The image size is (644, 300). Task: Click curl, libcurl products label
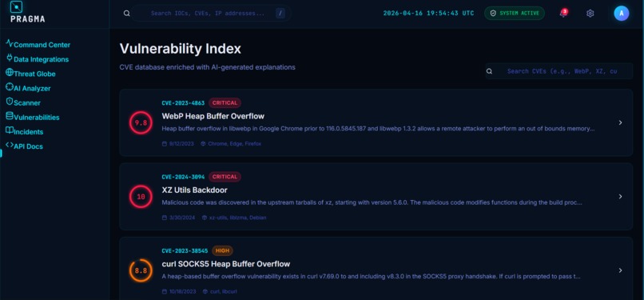[x=224, y=292]
